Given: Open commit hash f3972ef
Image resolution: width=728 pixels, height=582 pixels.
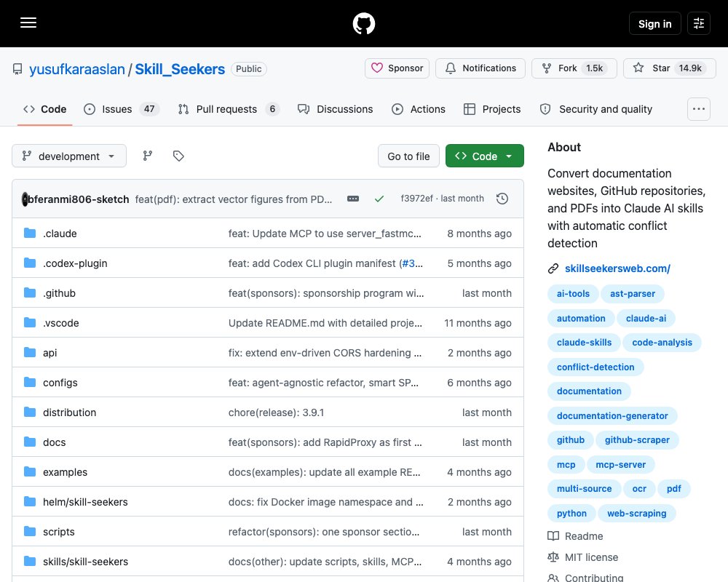Looking at the screenshot, I should pyautogui.click(x=416, y=199).
